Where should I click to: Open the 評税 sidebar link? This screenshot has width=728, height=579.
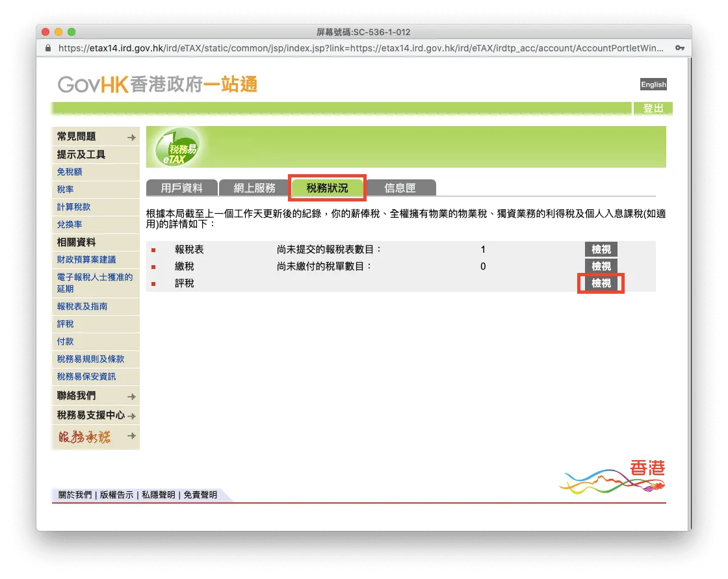point(66,324)
